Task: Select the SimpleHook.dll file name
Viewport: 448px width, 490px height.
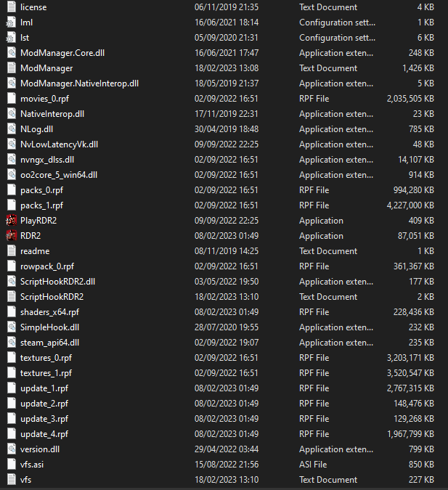Action: point(49,327)
